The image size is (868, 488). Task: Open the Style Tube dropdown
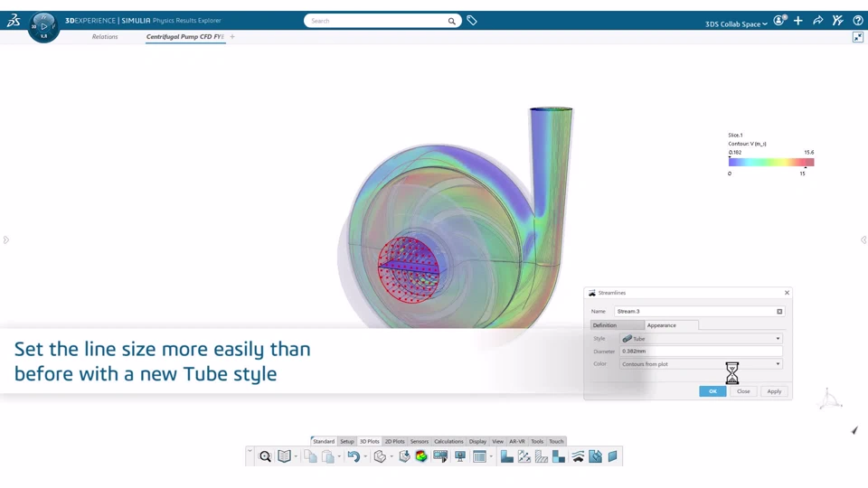[701, 339]
